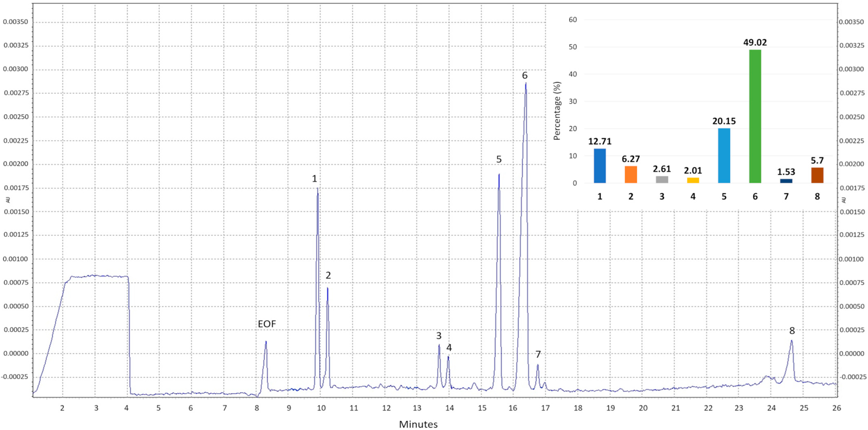The image size is (868, 430).
Task: Click the orange bar labeled 6.27
Action: click(x=630, y=174)
